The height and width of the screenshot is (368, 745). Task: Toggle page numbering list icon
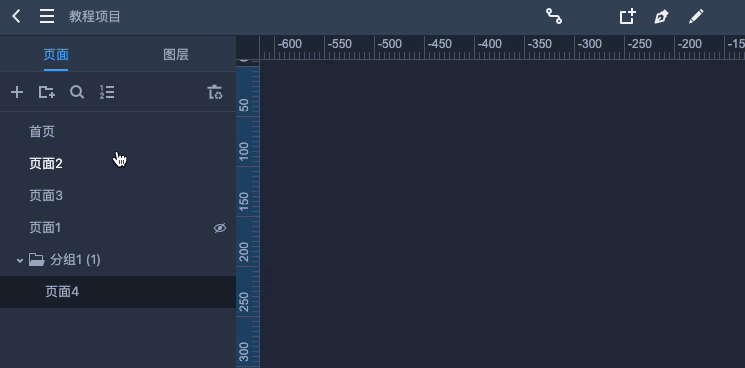107,92
